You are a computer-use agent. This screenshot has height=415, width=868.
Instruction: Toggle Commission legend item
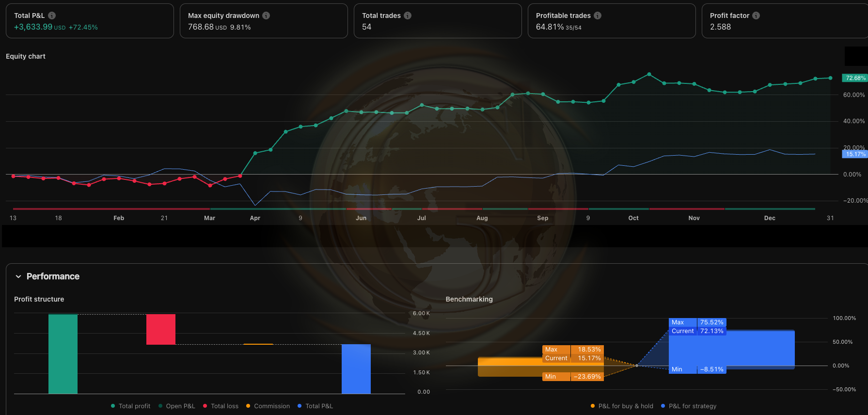268,406
